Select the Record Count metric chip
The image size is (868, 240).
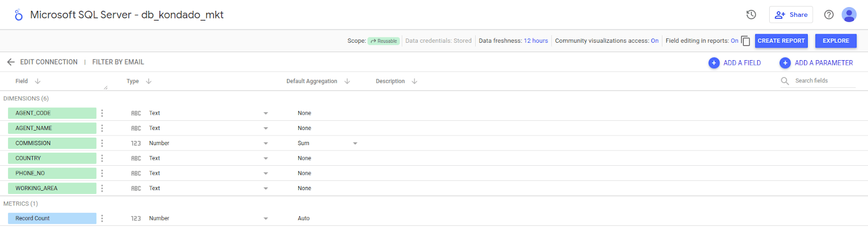coord(52,218)
